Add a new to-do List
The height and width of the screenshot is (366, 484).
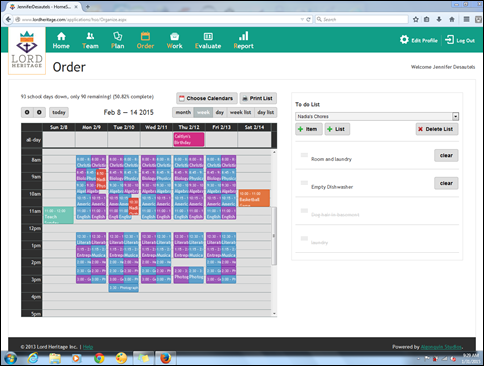[337, 129]
